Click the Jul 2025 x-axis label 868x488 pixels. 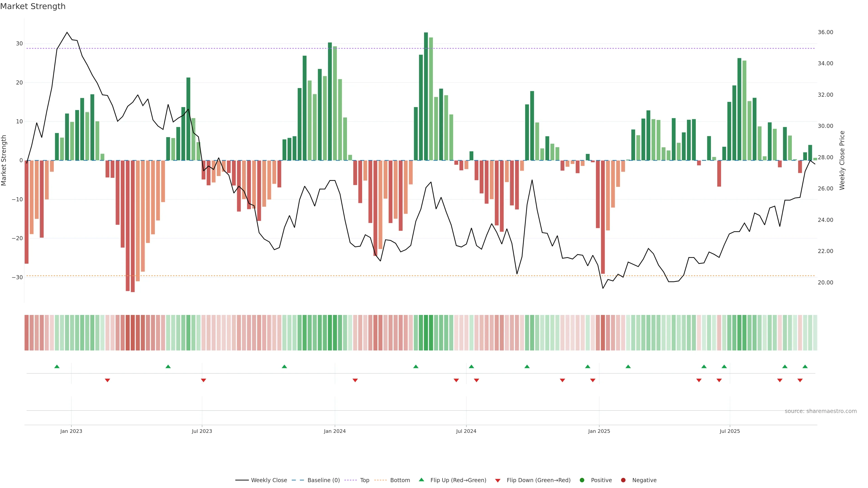(729, 431)
